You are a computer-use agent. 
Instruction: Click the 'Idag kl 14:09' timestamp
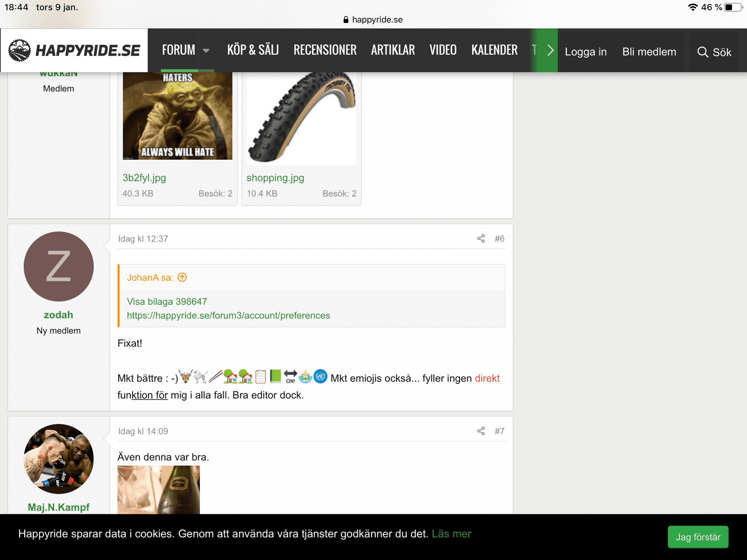point(143,432)
